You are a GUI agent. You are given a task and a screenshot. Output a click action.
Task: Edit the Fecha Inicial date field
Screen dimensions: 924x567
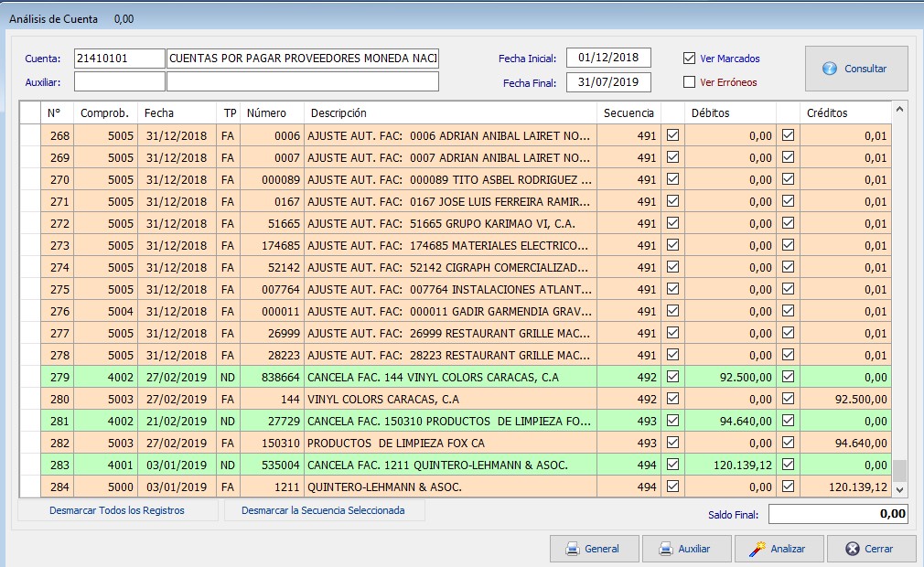coord(608,58)
